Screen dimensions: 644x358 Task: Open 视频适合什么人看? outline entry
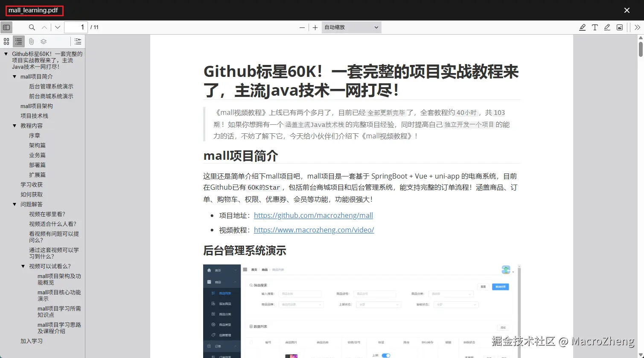click(x=52, y=224)
